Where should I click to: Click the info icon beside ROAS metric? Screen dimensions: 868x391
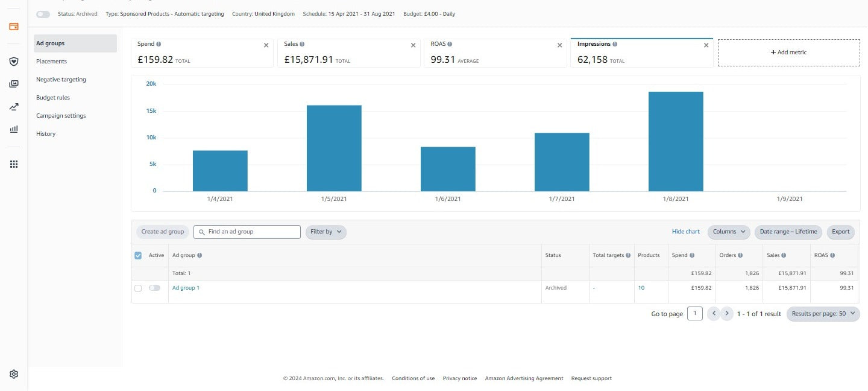(450, 44)
